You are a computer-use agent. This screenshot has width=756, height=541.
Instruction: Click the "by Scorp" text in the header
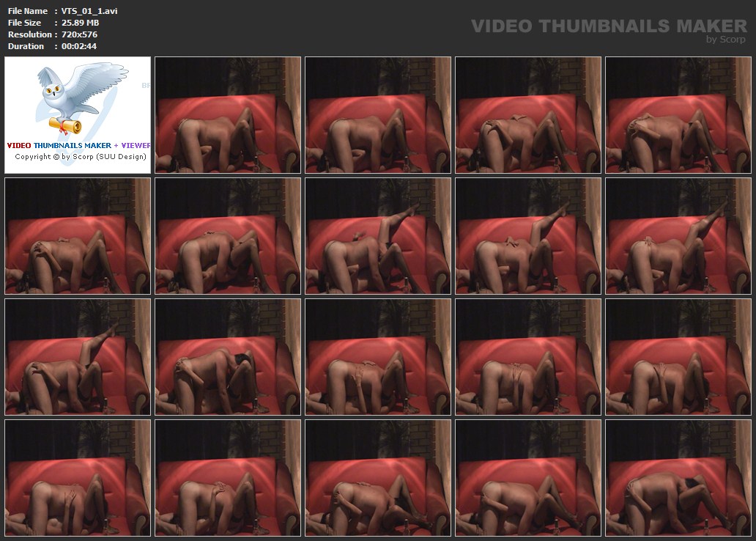[727, 40]
